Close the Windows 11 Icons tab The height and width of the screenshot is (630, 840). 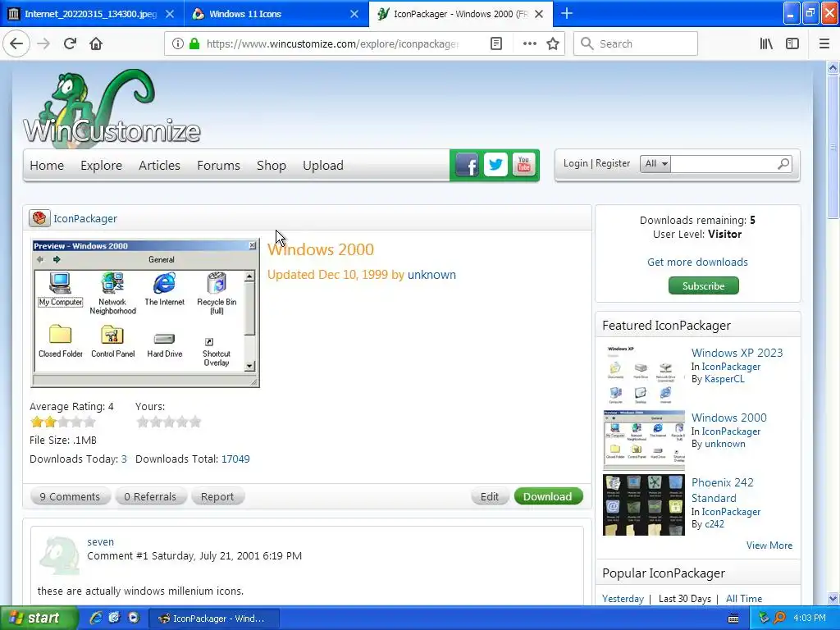coord(354,14)
